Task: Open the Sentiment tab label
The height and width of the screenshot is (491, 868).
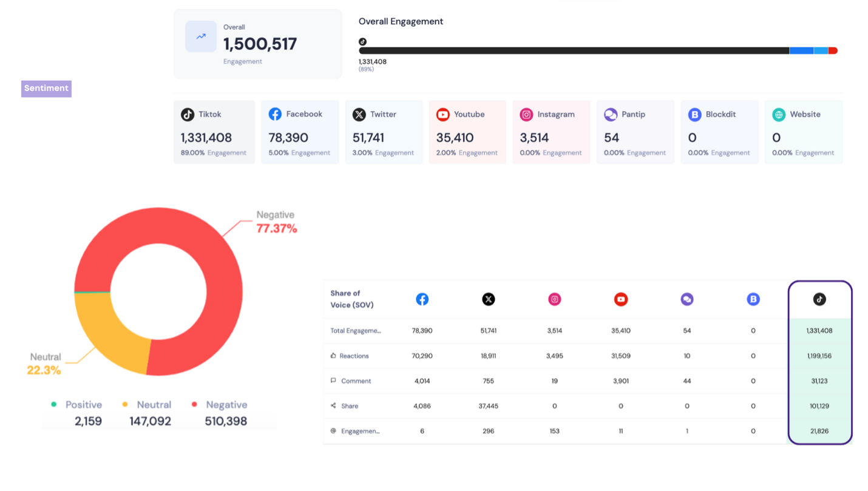Action: click(x=46, y=89)
